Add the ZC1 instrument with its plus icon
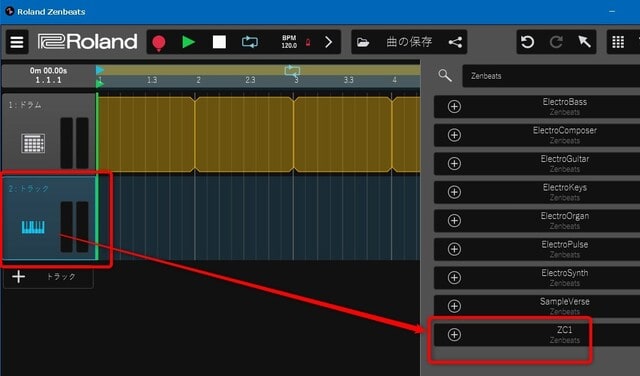 [454, 335]
